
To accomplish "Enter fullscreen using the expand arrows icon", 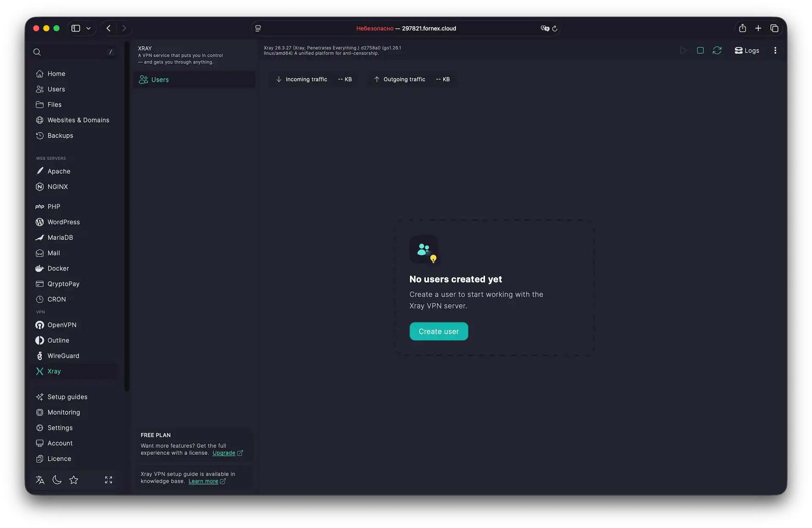I will [x=108, y=480].
